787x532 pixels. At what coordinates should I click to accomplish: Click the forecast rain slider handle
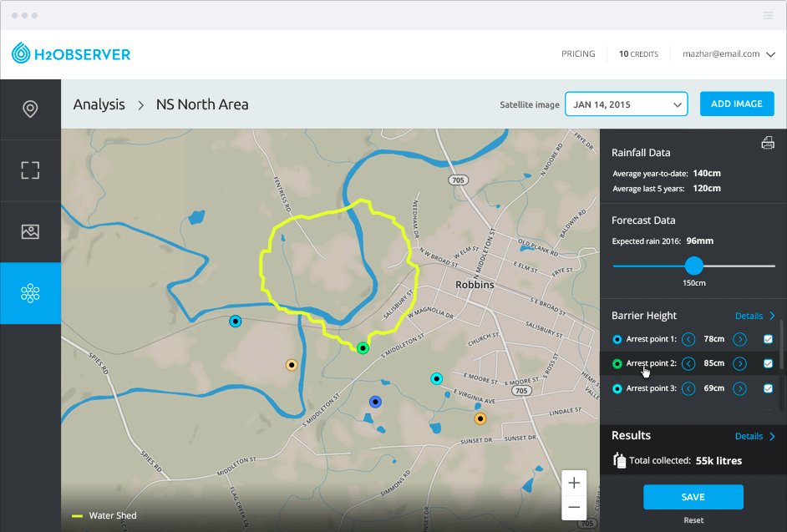click(693, 266)
